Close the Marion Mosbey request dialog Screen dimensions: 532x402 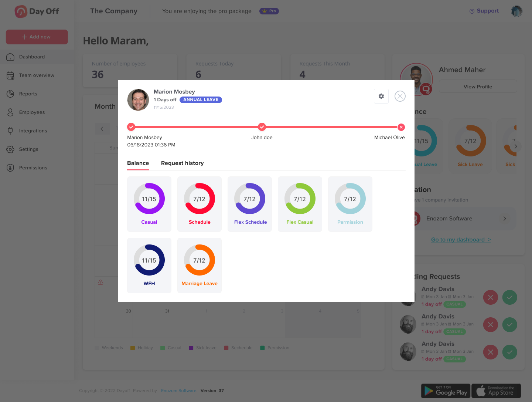[x=400, y=96]
